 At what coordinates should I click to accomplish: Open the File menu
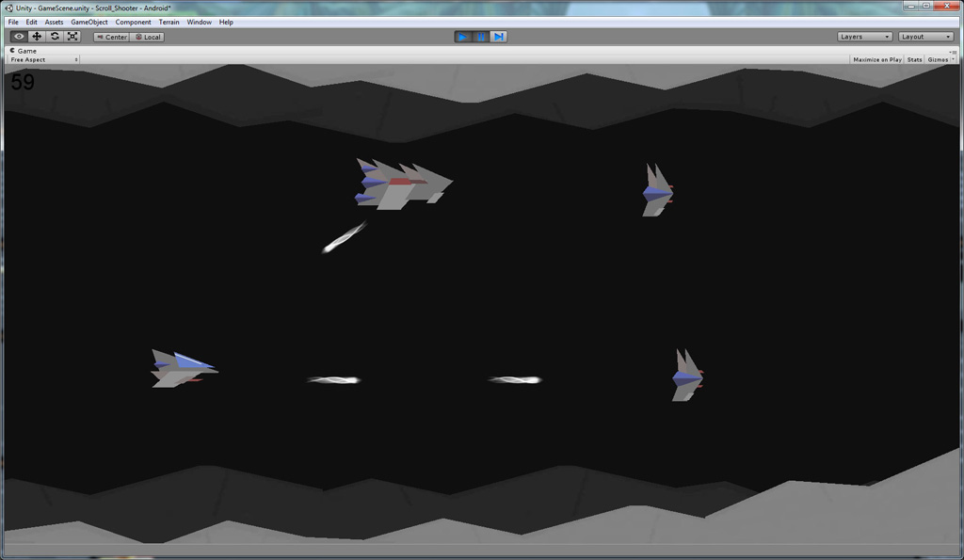[13, 23]
